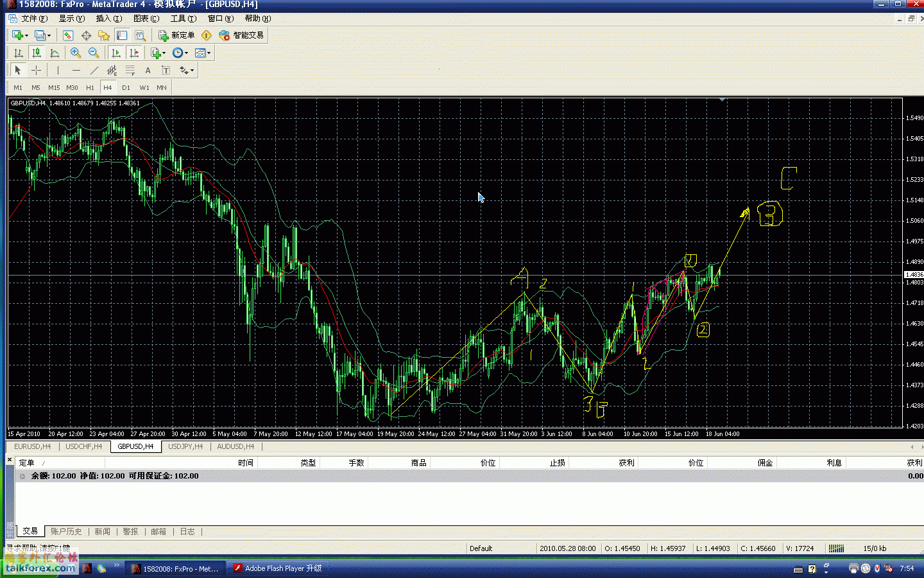
Task: Open the Arrows objects icon
Action: [184, 70]
